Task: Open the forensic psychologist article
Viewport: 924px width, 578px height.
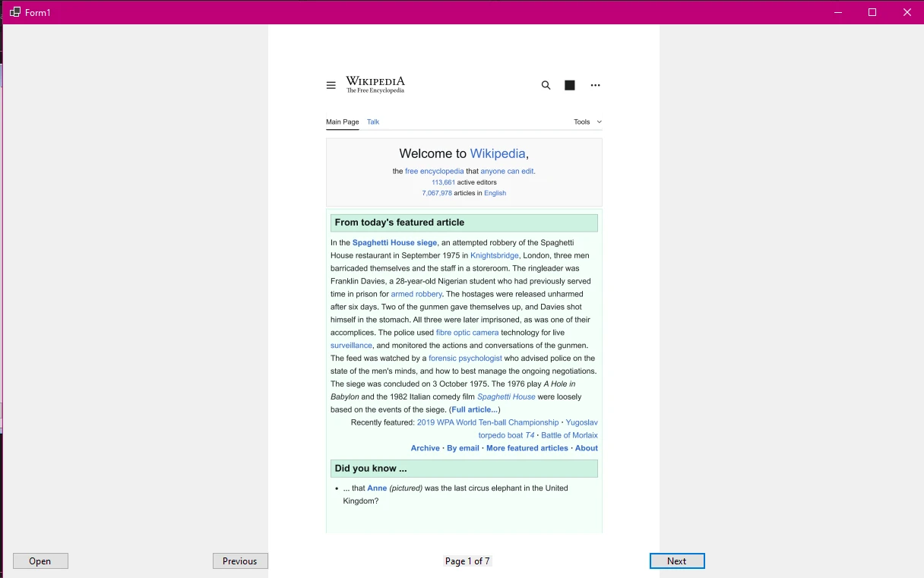Action: [x=465, y=358]
